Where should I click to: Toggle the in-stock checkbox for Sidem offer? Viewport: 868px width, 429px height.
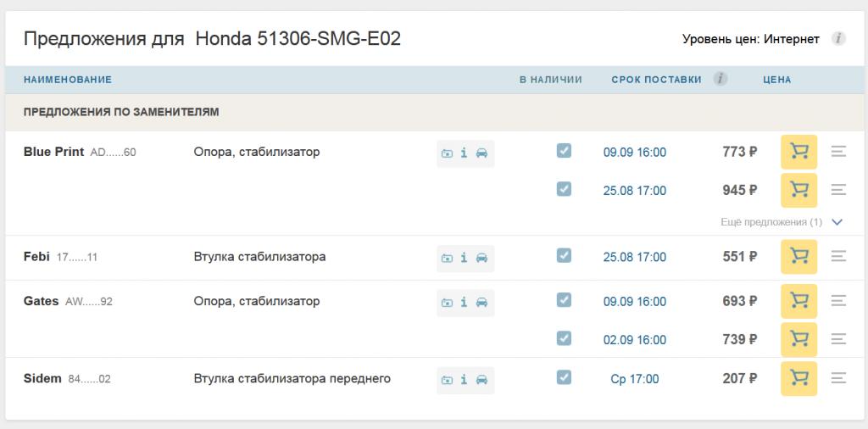coord(564,377)
